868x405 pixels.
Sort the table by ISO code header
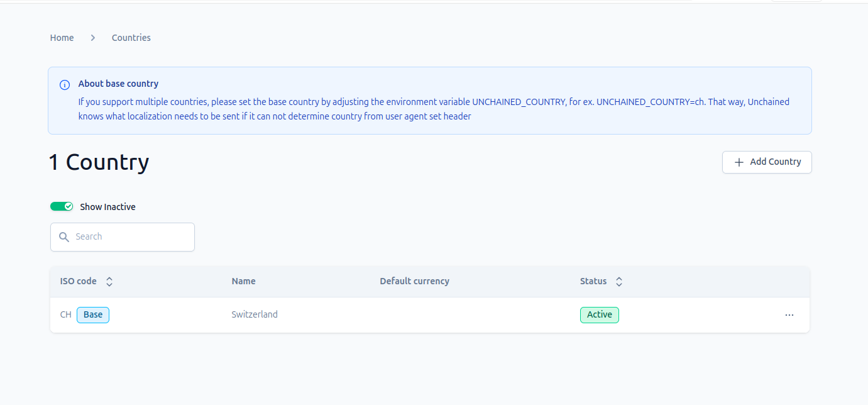[79, 281]
